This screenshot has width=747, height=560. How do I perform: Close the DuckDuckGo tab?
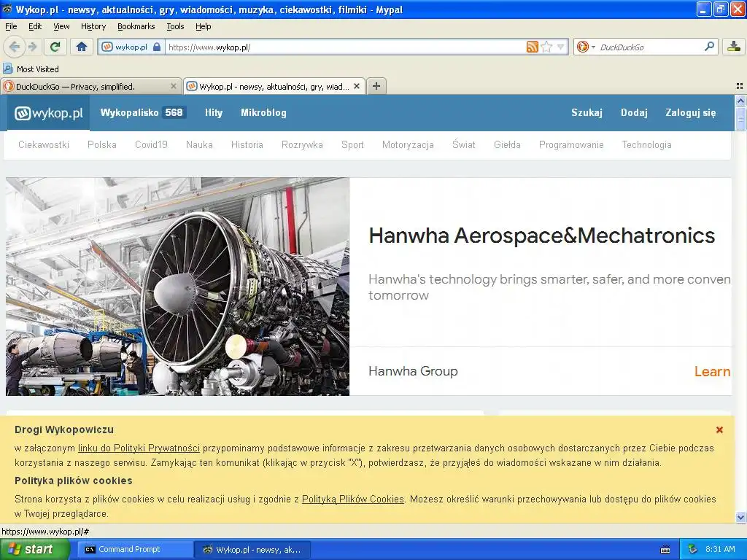pyautogui.click(x=174, y=86)
